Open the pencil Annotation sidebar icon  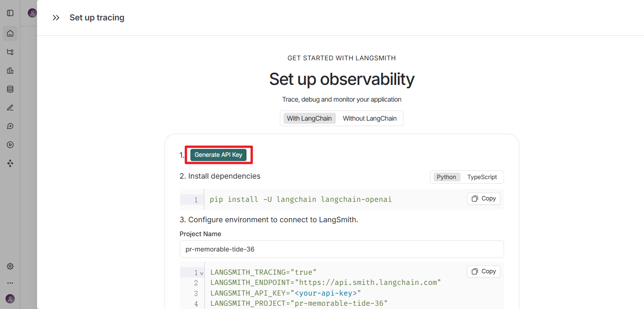tap(10, 108)
